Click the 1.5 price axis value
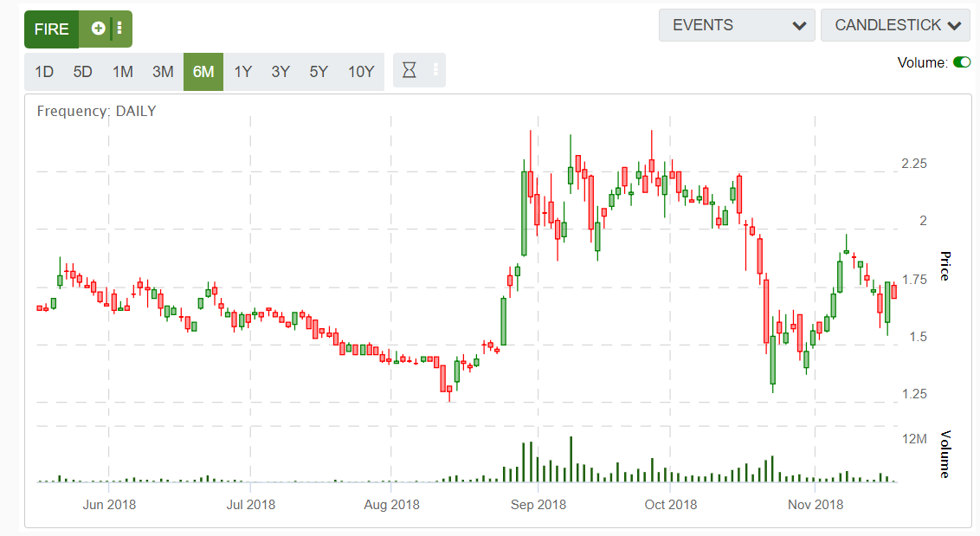980x536 pixels. tap(919, 337)
